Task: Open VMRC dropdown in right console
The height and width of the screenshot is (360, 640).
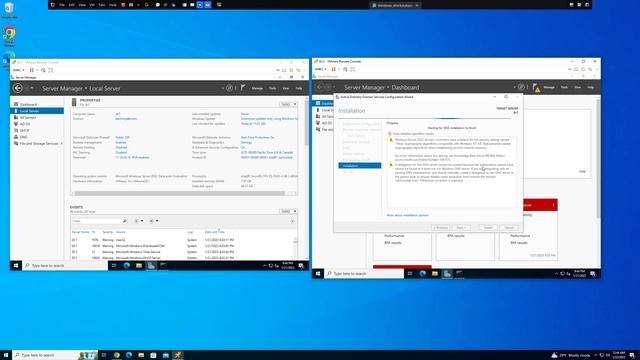Action: 320,69
